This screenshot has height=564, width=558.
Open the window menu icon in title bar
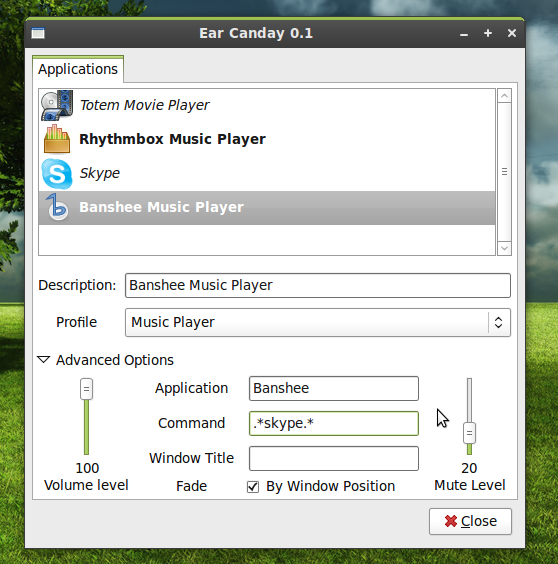pos(38,33)
